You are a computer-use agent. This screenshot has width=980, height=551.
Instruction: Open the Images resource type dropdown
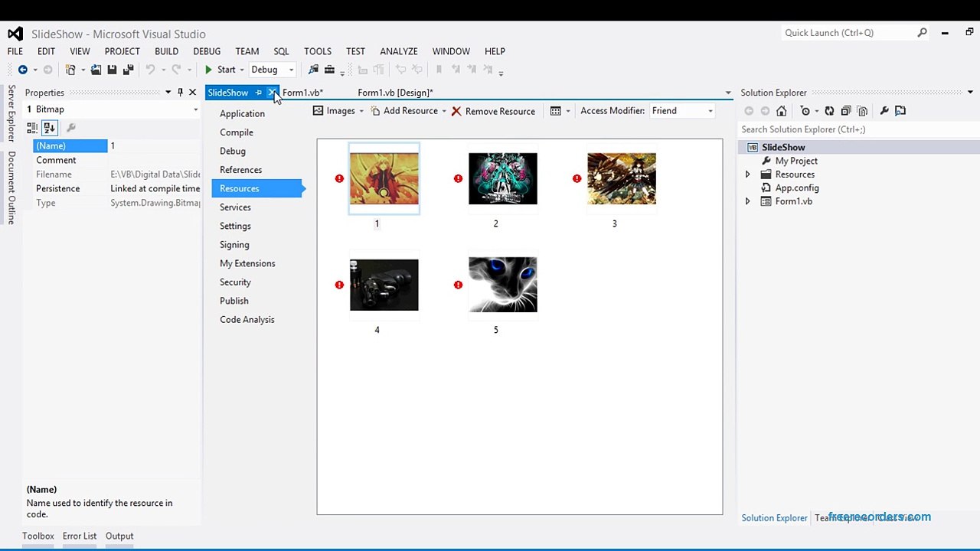coord(338,111)
